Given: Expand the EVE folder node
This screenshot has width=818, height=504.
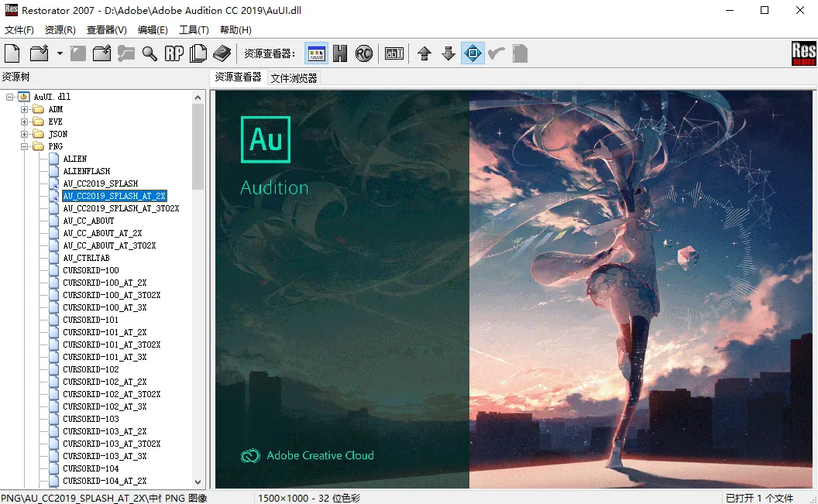Looking at the screenshot, I should pos(24,122).
